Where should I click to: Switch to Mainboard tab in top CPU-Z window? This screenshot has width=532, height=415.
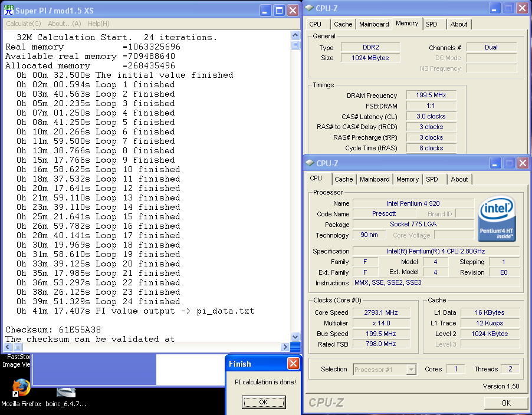(374, 24)
